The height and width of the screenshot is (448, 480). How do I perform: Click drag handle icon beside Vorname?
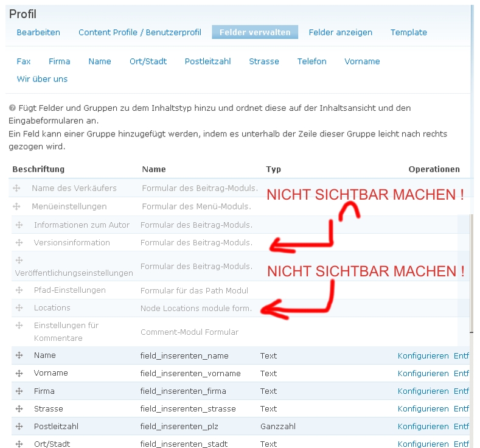click(x=19, y=373)
